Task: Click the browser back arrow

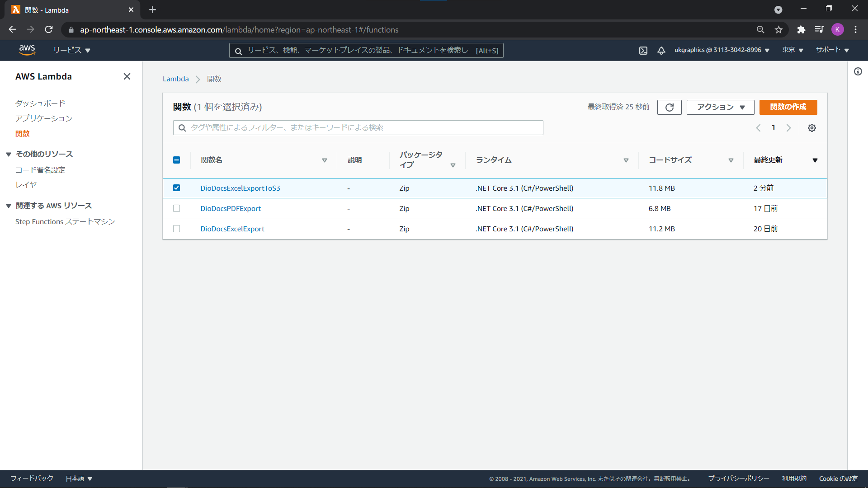Action: 12,29
